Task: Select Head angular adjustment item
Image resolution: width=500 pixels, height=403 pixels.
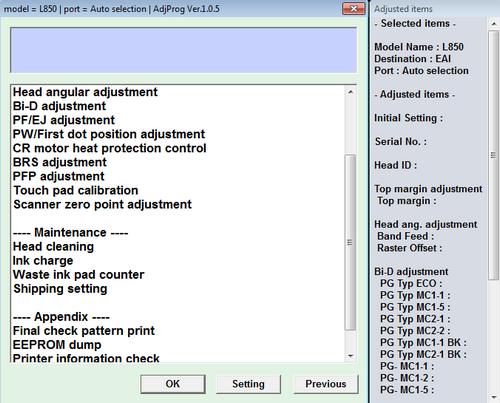Action: tap(85, 92)
